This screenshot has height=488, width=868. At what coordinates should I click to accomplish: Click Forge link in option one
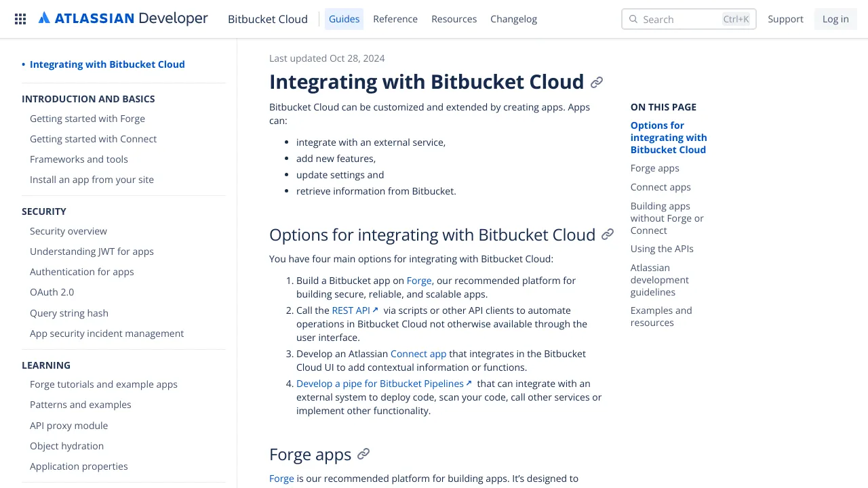pos(419,281)
